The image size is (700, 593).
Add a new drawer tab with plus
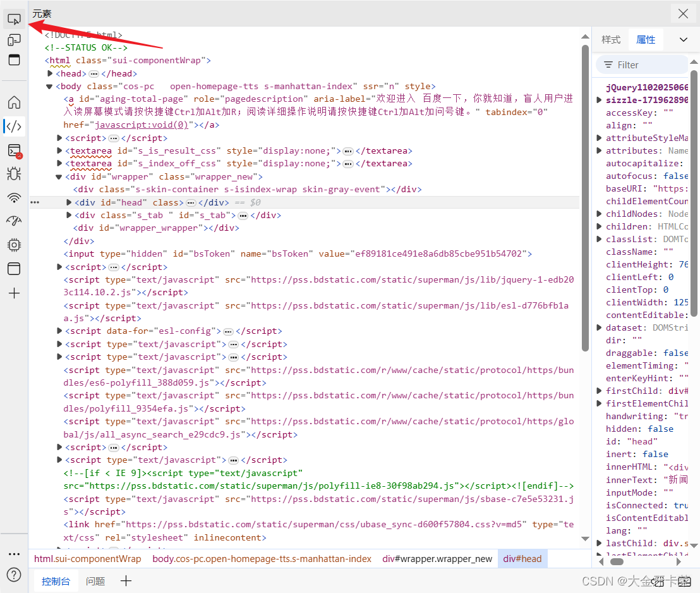pos(126,581)
